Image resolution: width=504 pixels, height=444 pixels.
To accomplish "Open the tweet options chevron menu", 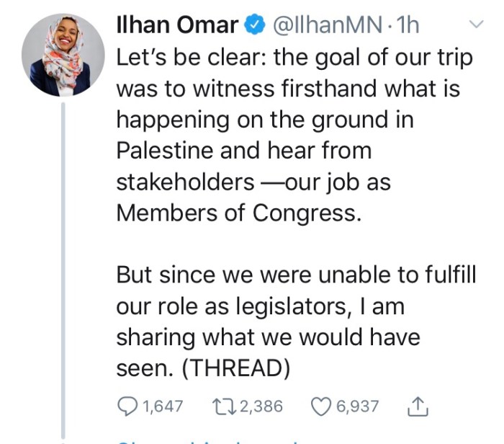I will pos(476,25).
